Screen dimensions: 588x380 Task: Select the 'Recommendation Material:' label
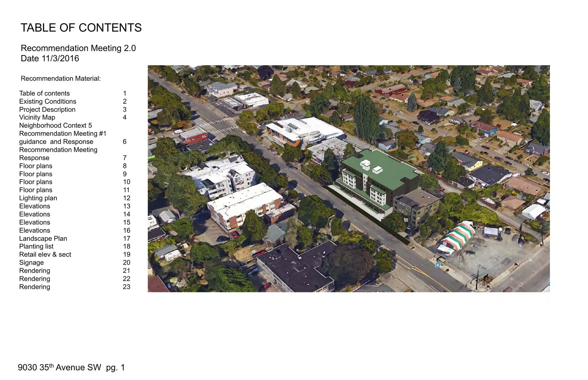click(x=61, y=79)
